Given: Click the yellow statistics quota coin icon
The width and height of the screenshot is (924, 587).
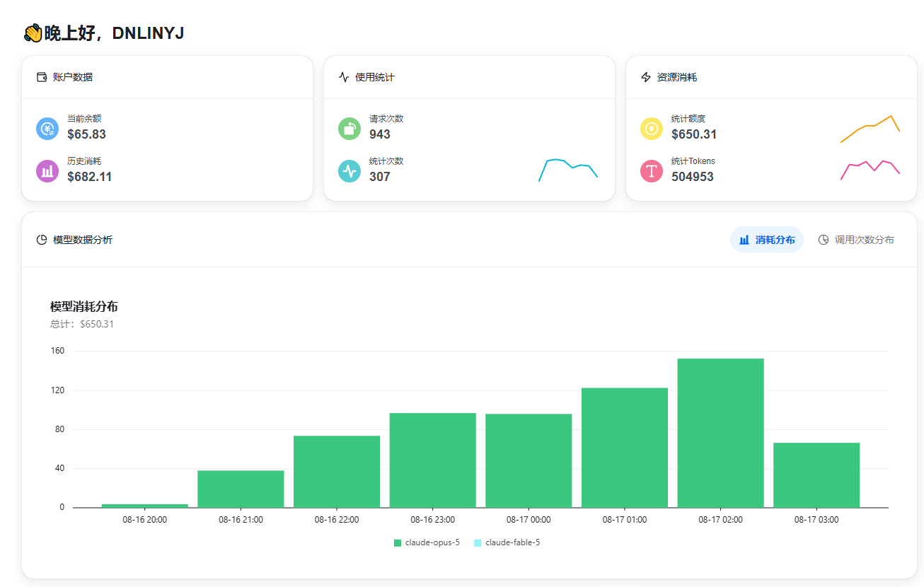Looking at the screenshot, I should click(x=652, y=129).
